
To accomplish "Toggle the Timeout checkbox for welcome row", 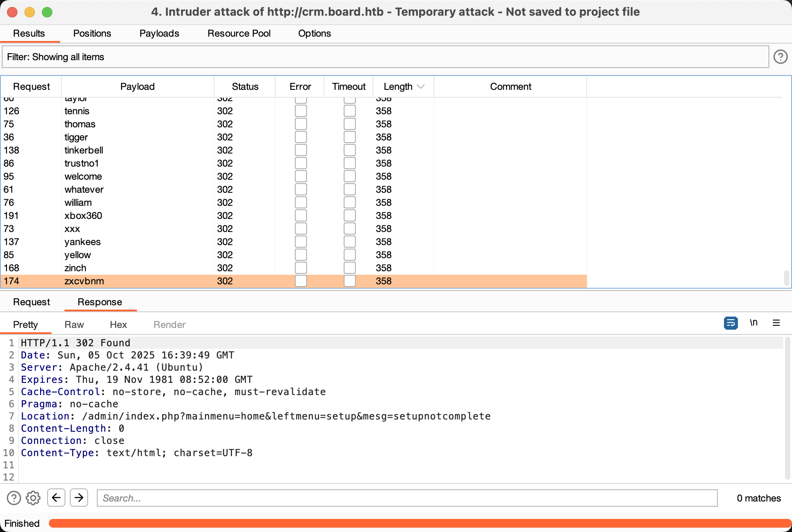I will (349, 176).
